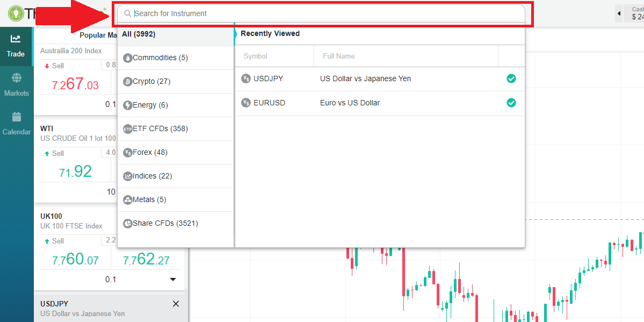Image resolution: width=644 pixels, height=322 pixels.
Task: Click the Trade chart-line icon
Action: pos(16,39)
